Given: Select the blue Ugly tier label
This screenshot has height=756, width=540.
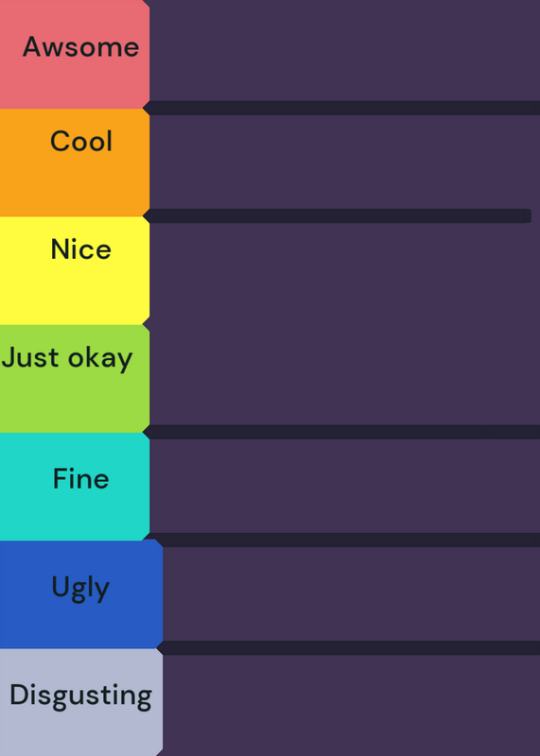Looking at the screenshot, I should point(81,594).
